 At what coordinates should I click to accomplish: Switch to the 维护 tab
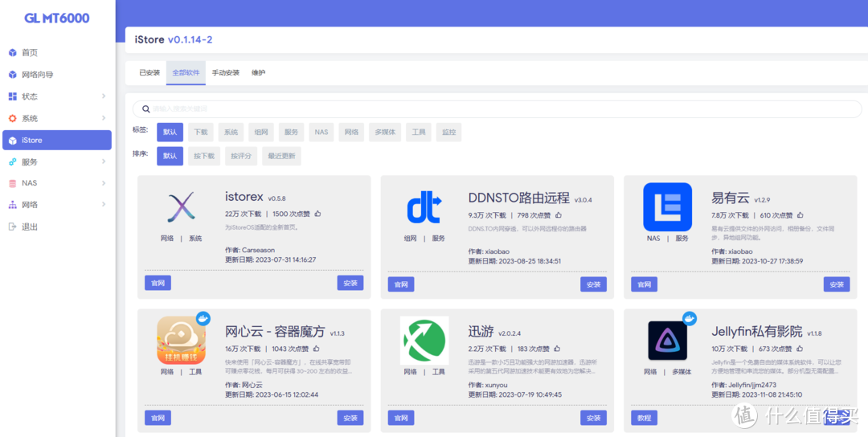[x=259, y=73]
